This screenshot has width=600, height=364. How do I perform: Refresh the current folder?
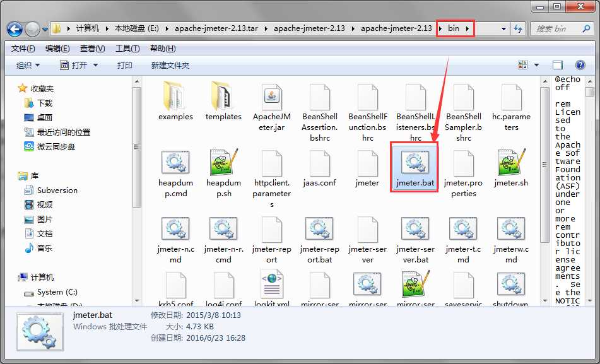tap(518, 29)
